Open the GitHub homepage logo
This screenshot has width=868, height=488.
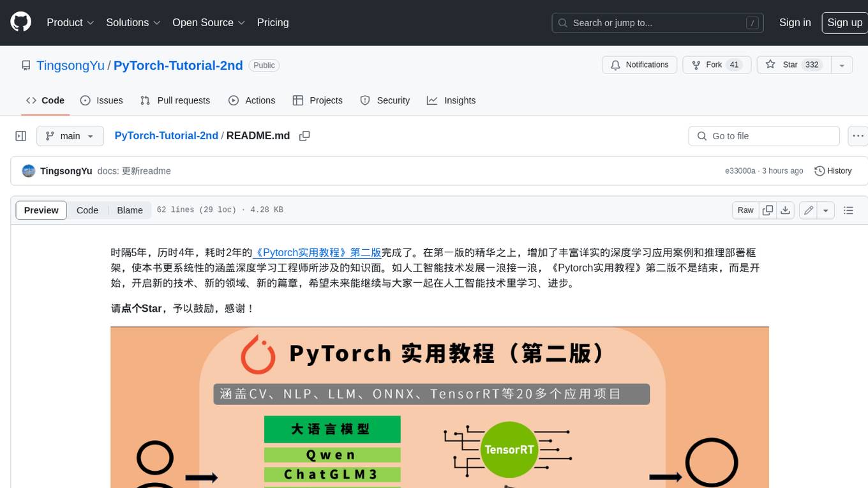[20, 22]
